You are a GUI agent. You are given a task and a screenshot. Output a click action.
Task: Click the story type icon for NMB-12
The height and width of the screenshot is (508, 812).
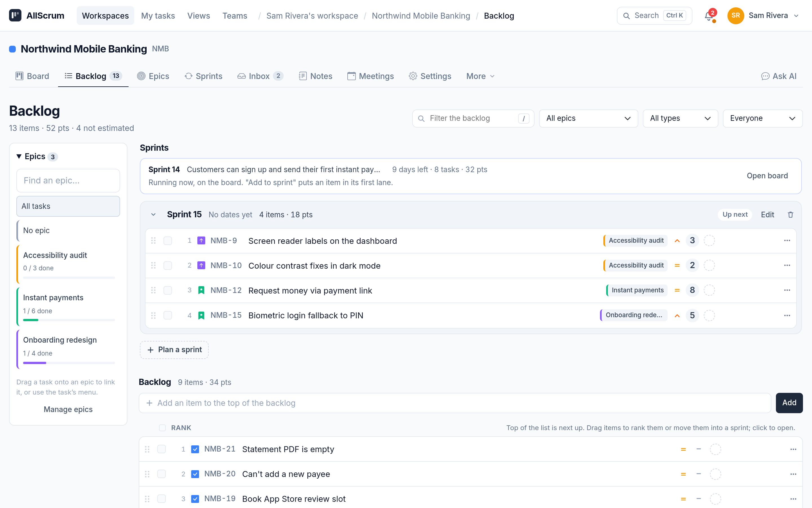201,290
